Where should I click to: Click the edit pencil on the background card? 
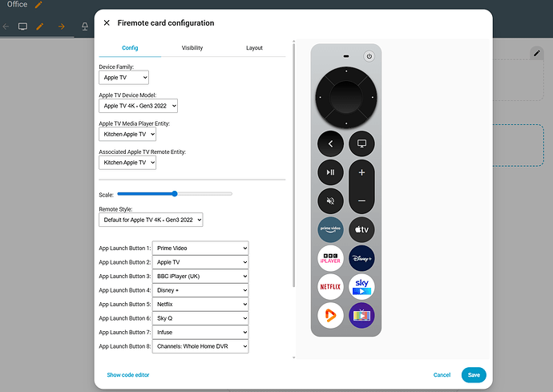tap(537, 53)
